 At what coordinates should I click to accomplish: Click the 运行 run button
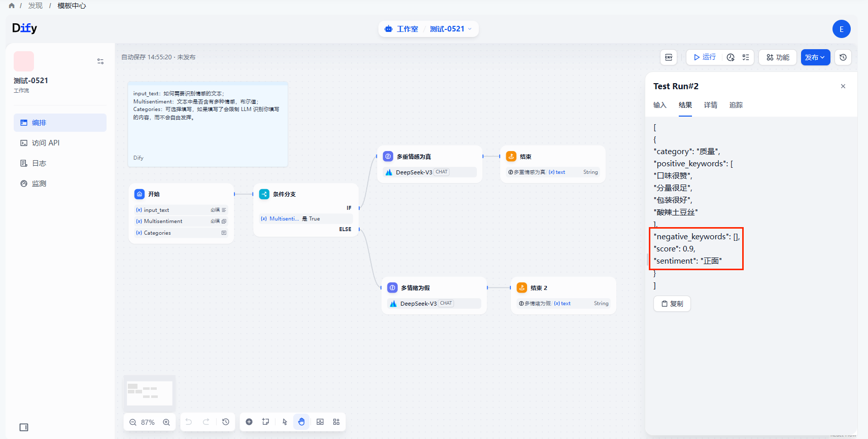point(705,57)
